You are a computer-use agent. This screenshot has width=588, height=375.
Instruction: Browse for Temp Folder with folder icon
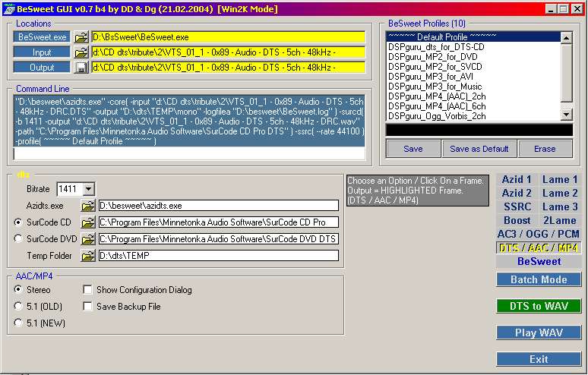[88, 256]
